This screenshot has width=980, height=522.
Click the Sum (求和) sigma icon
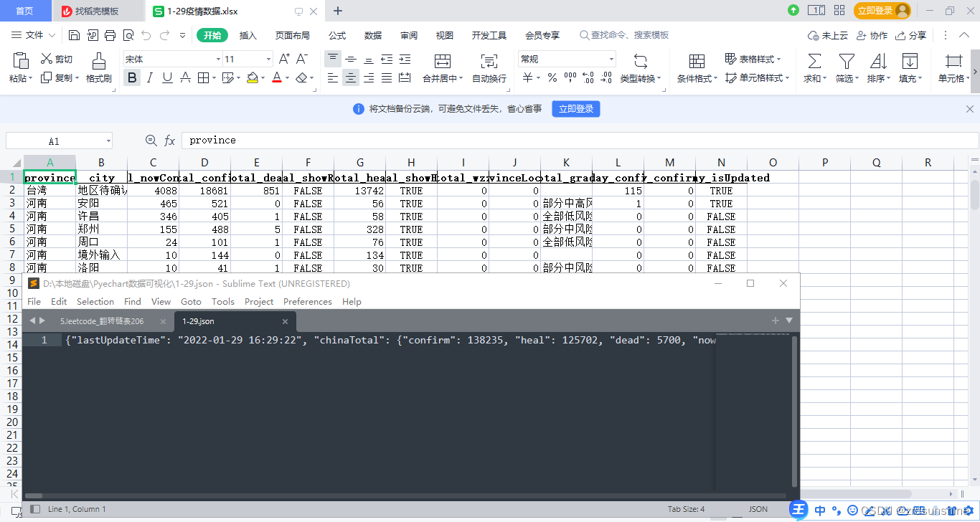[x=814, y=62]
